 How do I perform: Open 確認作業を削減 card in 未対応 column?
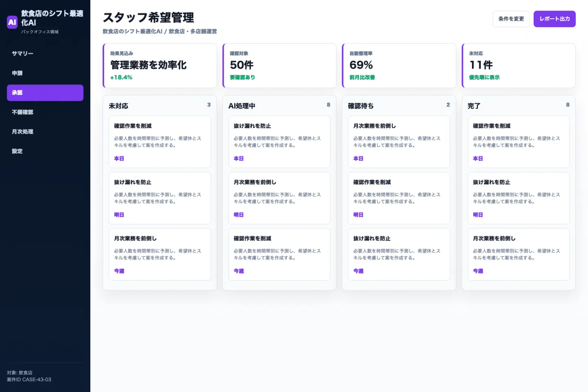coord(160,142)
